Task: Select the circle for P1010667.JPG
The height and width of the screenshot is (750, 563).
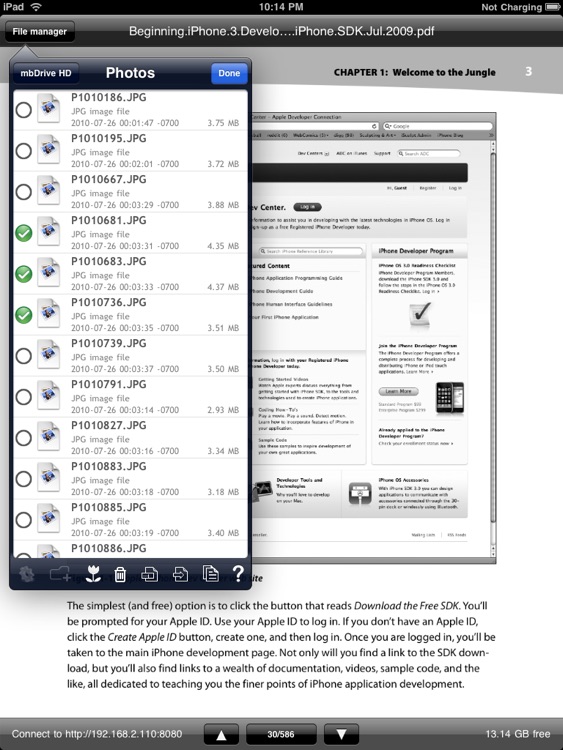Action: click(x=23, y=192)
